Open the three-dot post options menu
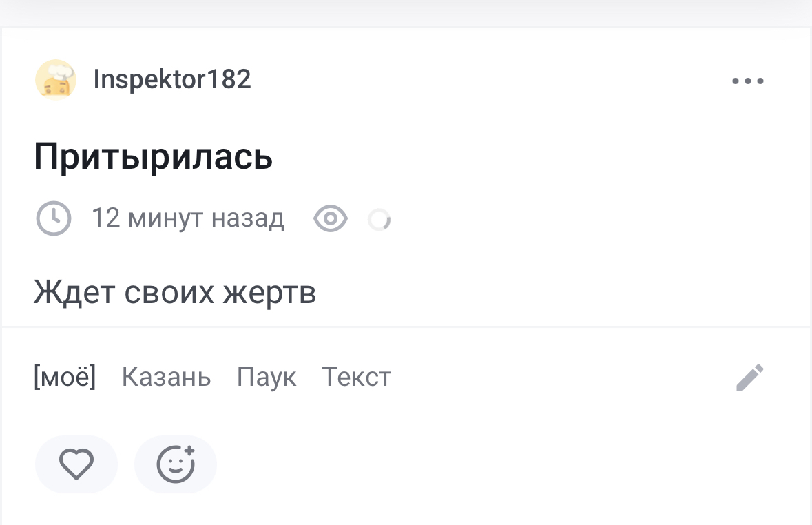The width and height of the screenshot is (812, 525). pos(748,81)
